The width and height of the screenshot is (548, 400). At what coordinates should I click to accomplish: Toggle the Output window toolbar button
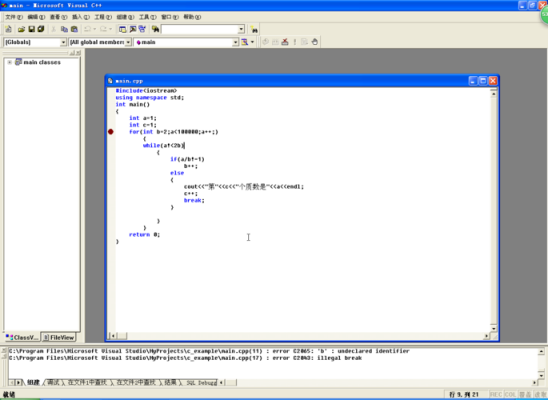(132, 29)
